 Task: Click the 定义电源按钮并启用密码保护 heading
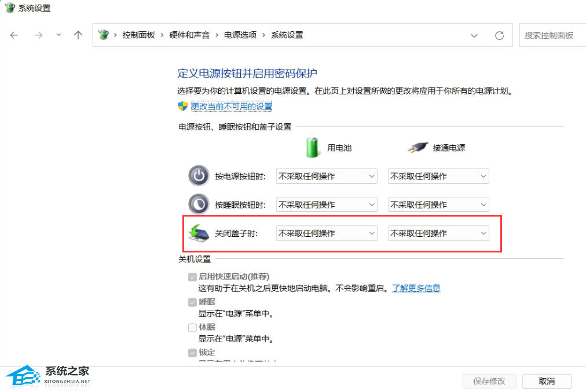(247, 73)
